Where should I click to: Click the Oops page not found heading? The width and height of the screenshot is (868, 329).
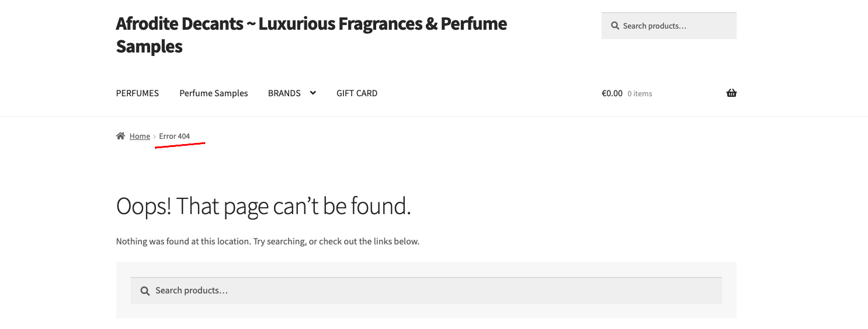coord(263,206)
